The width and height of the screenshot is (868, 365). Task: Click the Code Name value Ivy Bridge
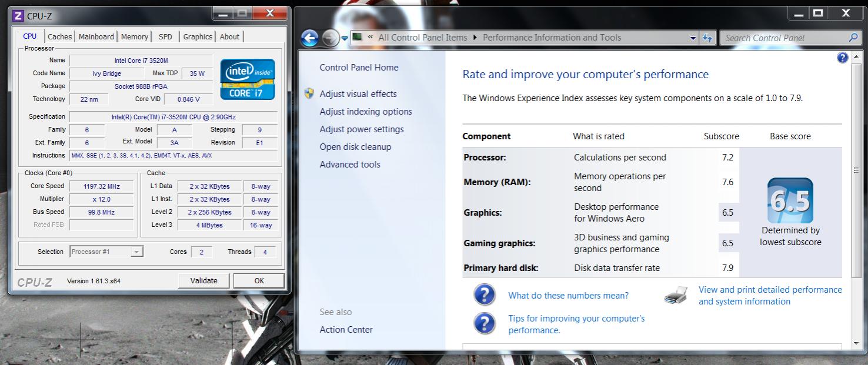click(x=106, y=73)
